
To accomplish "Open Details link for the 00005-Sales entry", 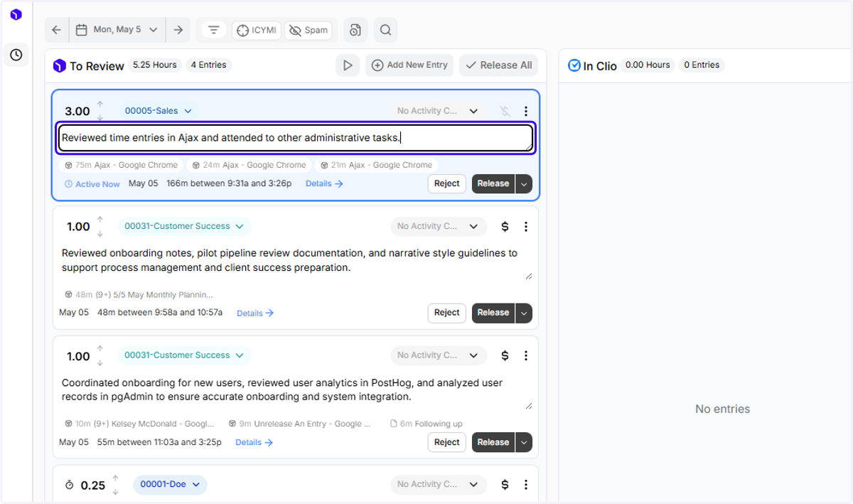I will coord(324,183).
